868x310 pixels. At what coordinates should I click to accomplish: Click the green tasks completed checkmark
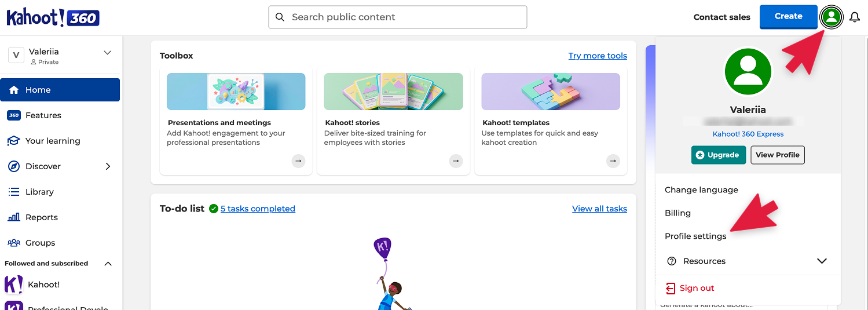pos(214,209)
